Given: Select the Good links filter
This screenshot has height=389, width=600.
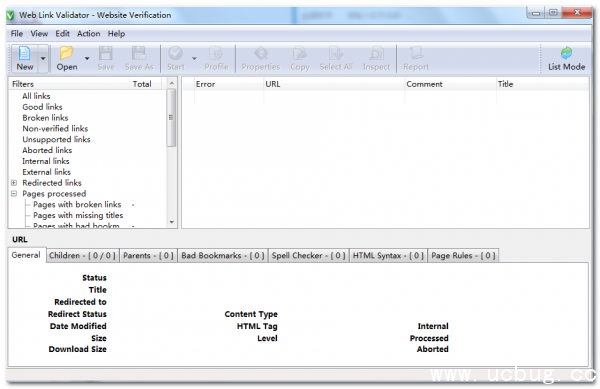Looking at the screenshot, I should pos(42,107).
